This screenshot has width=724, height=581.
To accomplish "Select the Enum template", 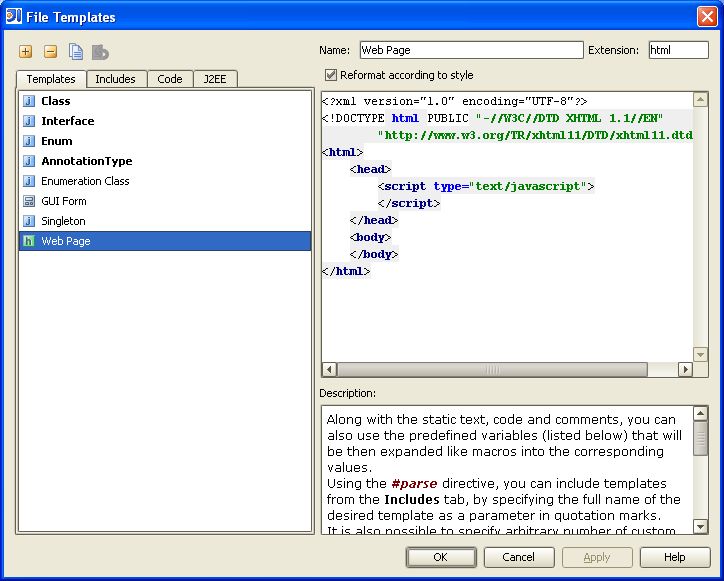I will (165, 141).
